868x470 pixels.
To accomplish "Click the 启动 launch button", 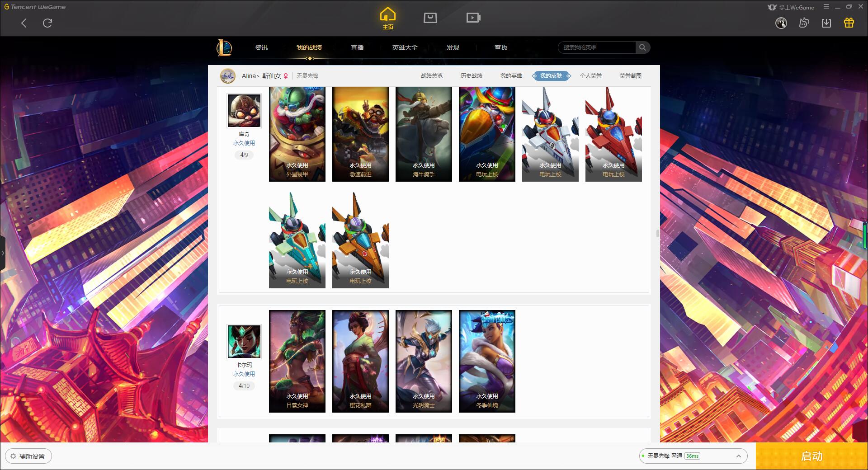I will pos(811,456).
